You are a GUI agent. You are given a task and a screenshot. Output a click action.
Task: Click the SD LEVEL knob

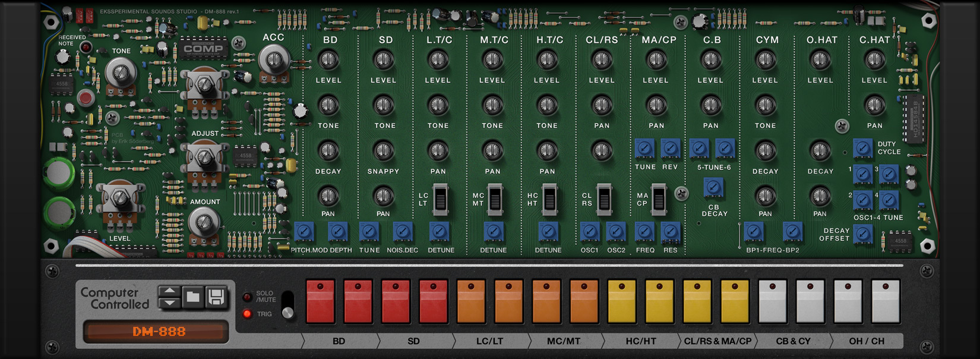(384, 60)
